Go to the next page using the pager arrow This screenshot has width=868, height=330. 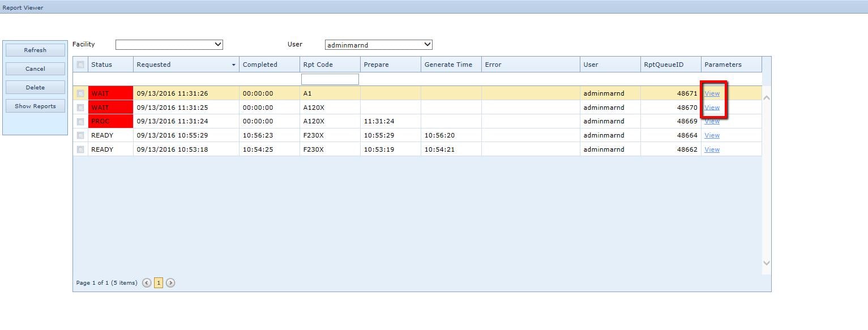[x=170, y=282]
